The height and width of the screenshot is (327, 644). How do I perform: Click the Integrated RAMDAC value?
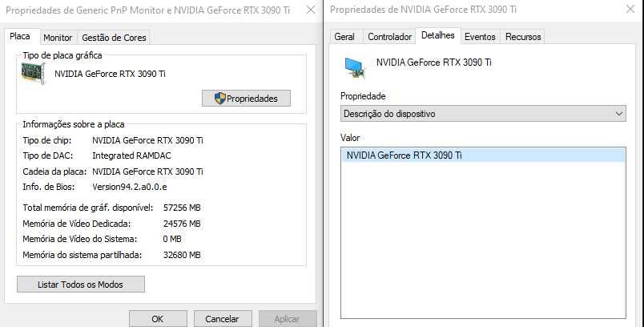(131, 155)
